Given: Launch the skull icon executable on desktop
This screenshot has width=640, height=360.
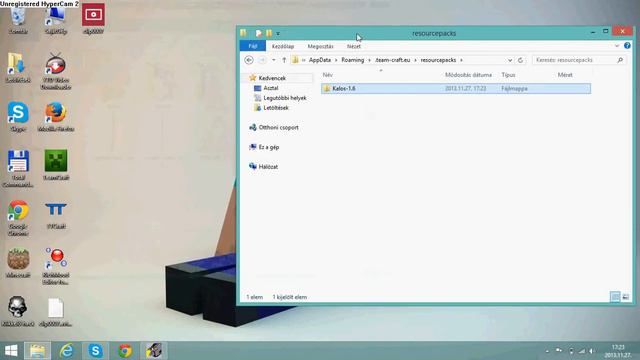Looking at the screenshot, I should (18, 311).
